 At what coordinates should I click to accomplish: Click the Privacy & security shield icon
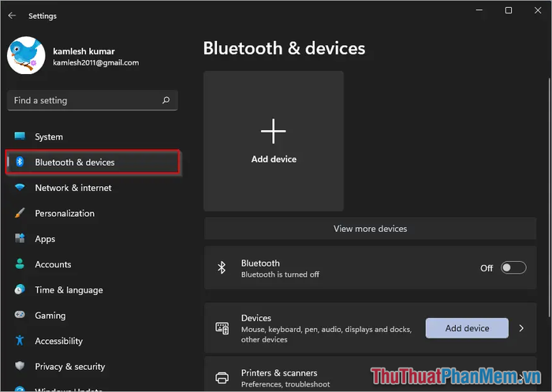pos(20,366)
